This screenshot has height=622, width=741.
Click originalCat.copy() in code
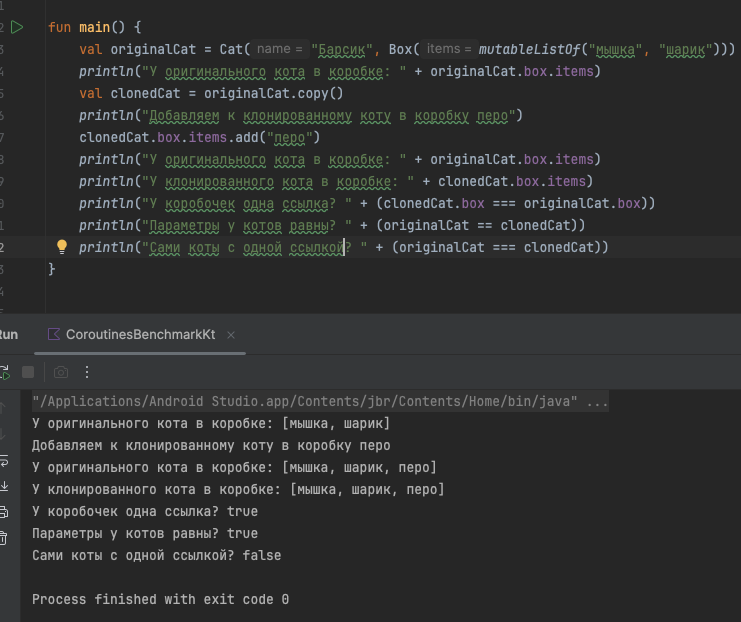coord(274,93)
